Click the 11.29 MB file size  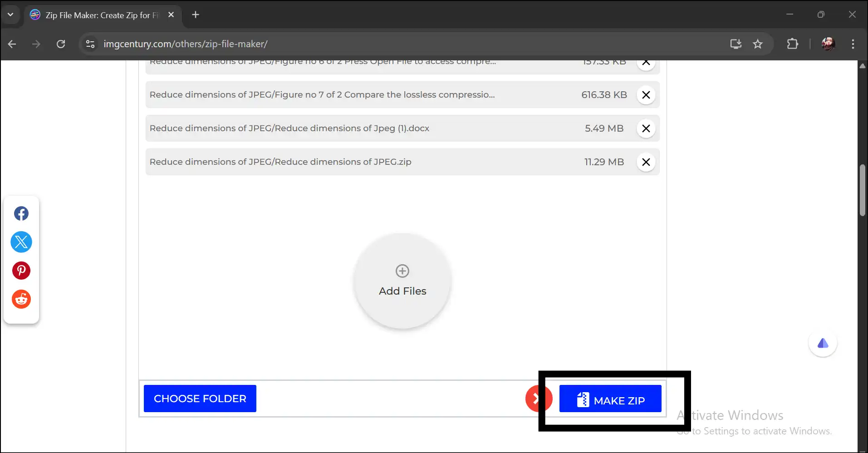click(x=604, y=162)
